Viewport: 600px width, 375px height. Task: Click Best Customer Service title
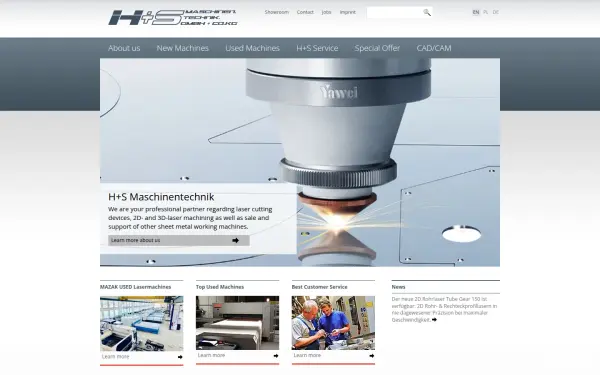pyautogui.click(x=320, y=287)
